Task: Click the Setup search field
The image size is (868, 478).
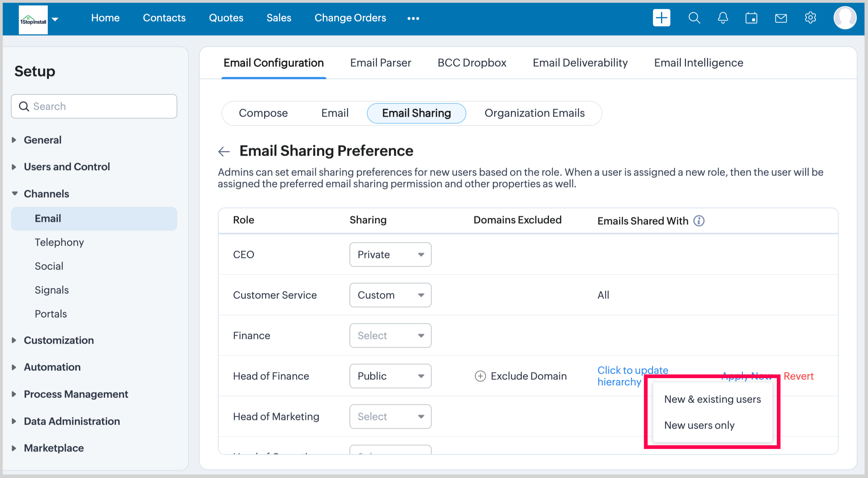Action: tap(94, 106)
